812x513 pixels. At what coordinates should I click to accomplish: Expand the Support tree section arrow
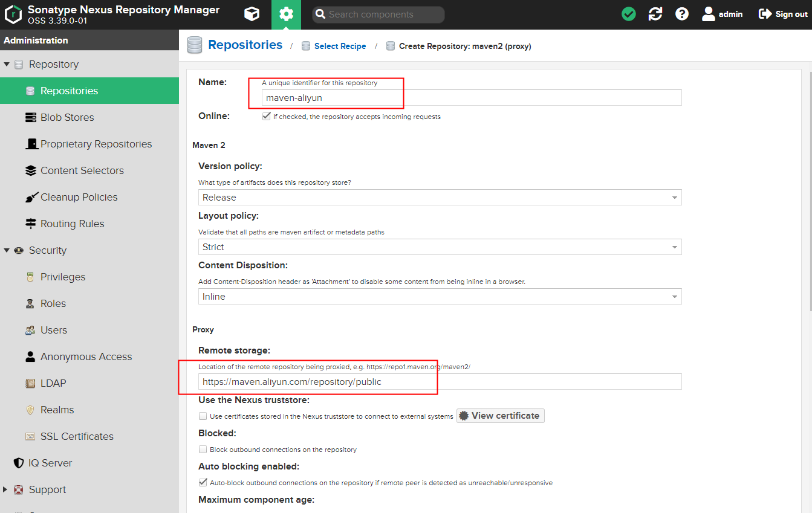(6, 489)
